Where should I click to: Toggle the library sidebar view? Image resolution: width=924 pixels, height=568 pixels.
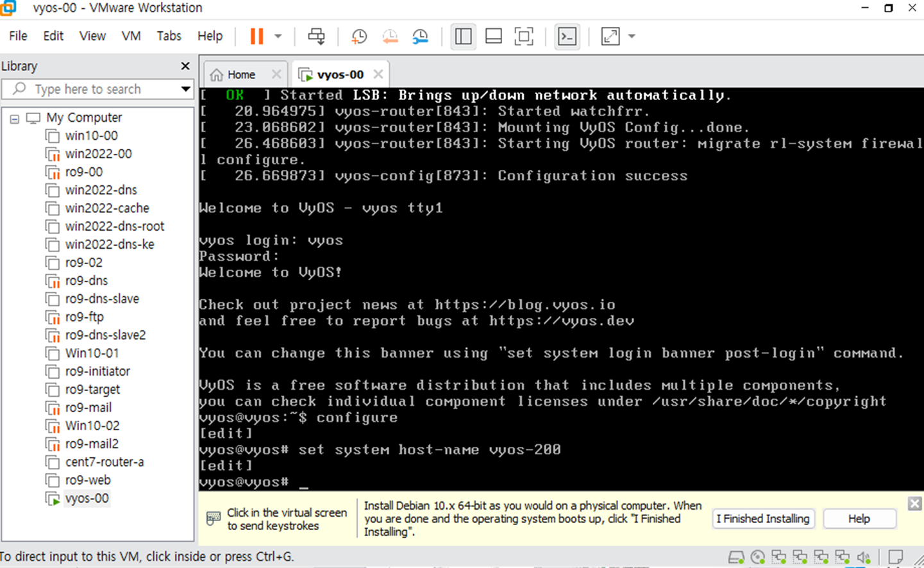463,37
